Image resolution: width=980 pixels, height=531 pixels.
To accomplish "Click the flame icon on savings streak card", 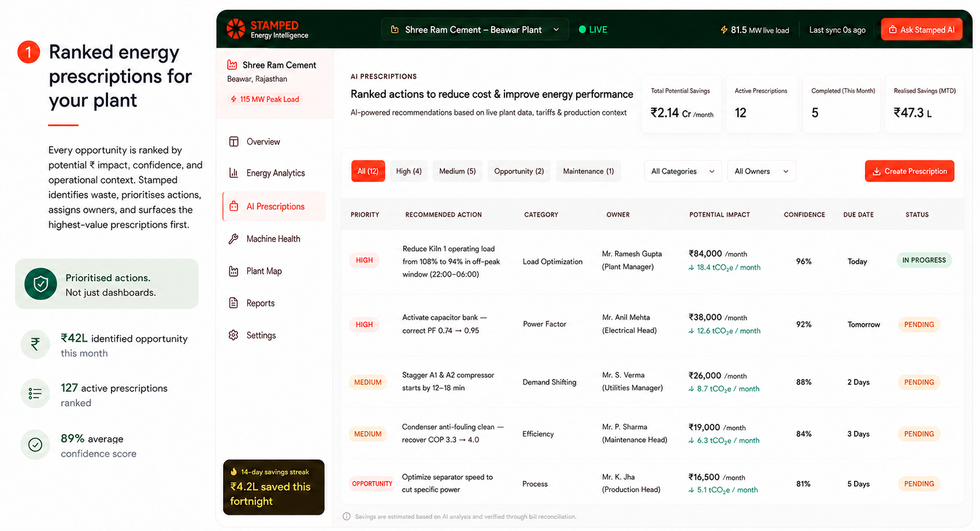I will tap(233, 472).
